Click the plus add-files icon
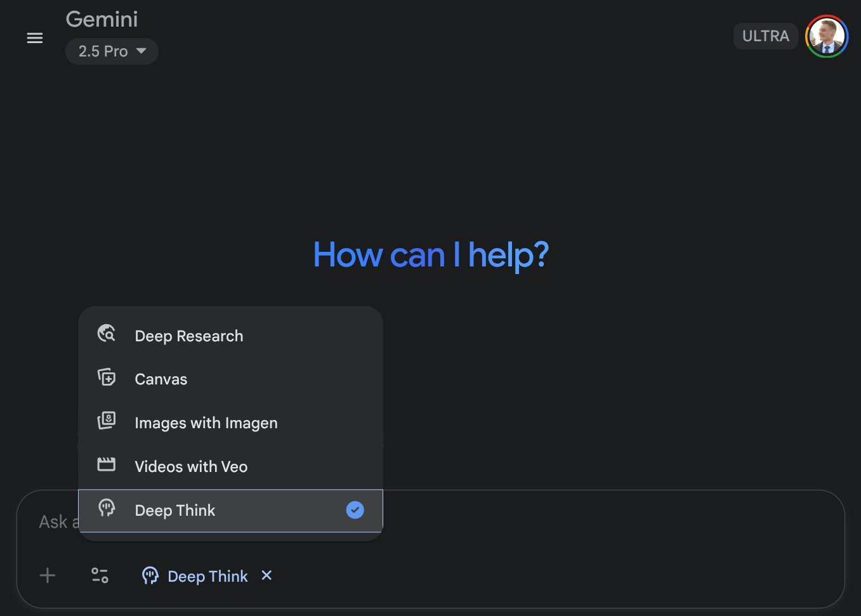Image resolution: width=861 pixels, height=616 pixels. (48, 575)
